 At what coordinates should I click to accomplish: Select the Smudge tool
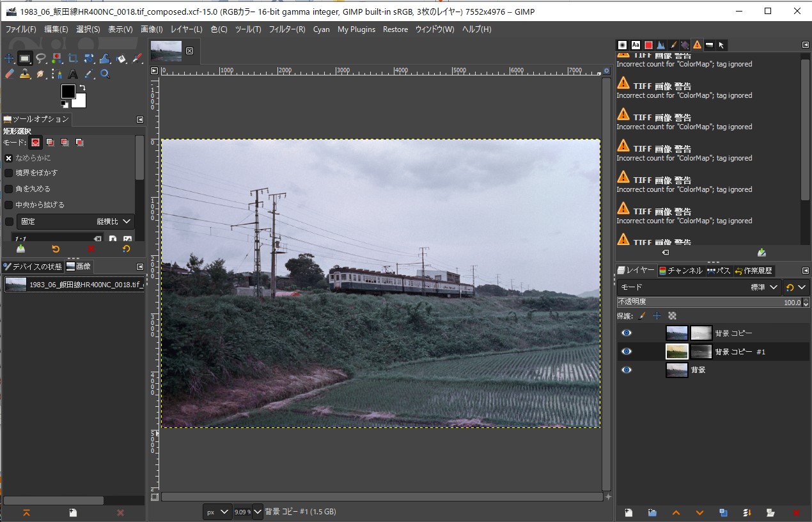tap(41, 74)
